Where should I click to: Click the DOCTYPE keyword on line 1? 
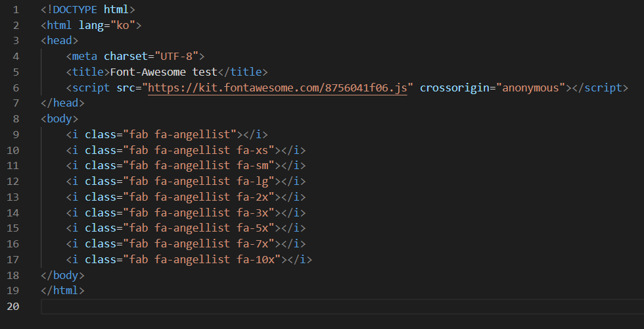click(75, 9)
